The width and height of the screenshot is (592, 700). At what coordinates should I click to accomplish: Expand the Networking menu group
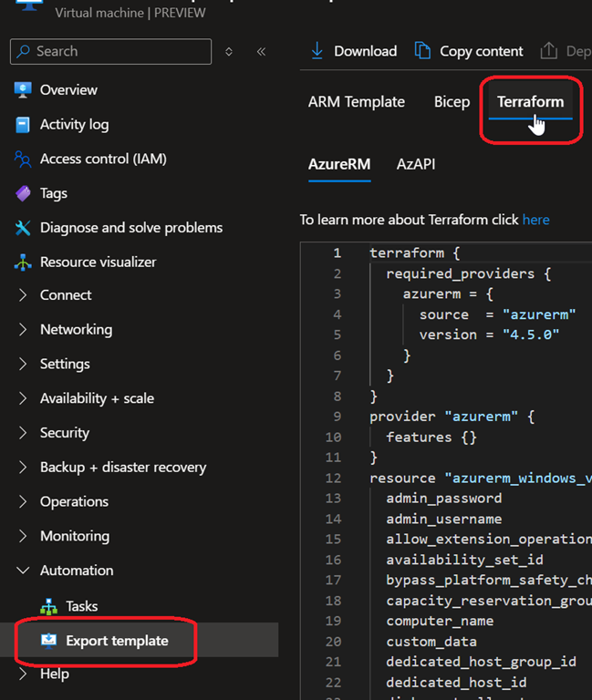24,330
